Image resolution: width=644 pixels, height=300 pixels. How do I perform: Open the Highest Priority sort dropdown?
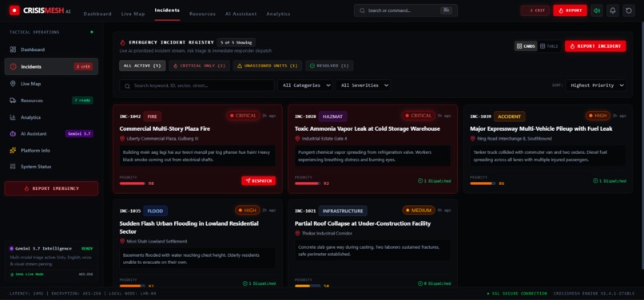(x=596, y=85)
